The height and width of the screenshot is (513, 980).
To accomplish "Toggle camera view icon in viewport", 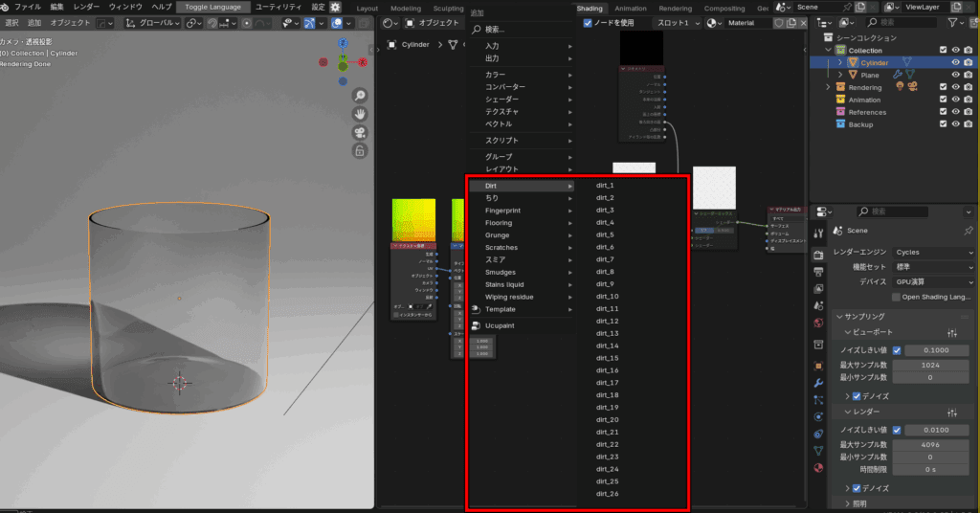I will pos(360,132).
